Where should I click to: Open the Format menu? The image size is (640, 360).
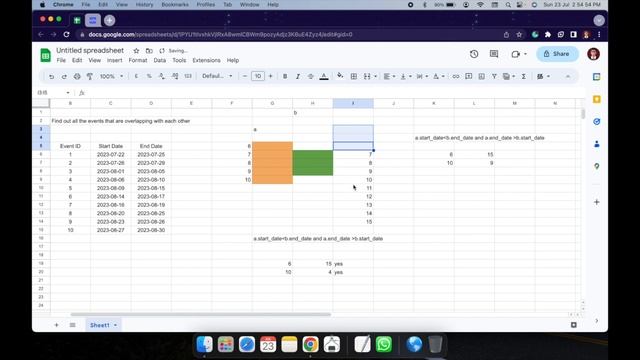coord(138,60)
